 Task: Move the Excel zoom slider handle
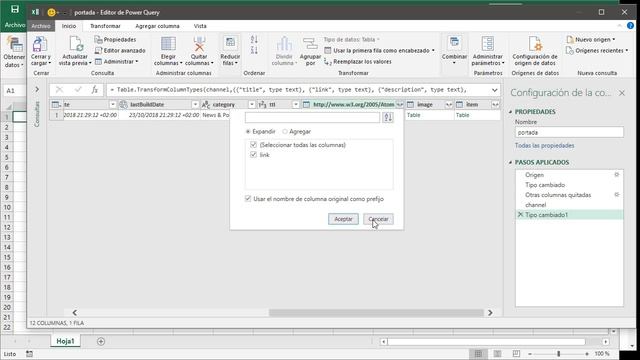558,353
